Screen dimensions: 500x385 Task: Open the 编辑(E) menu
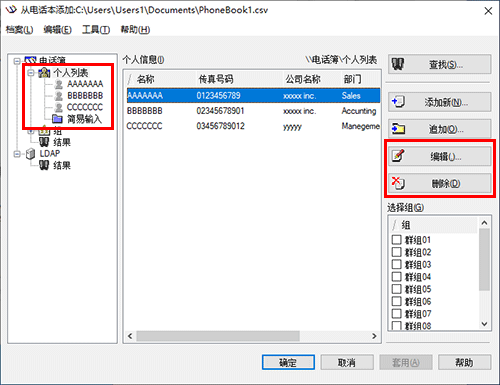[57, 30]
